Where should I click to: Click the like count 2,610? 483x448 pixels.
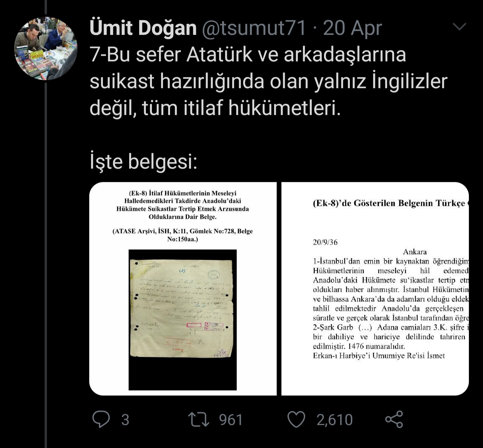(x=335, y=420)
